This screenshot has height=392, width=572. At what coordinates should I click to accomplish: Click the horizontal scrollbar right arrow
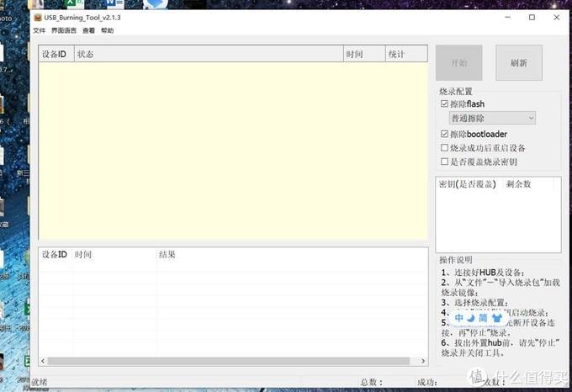[x=423, y=362]
